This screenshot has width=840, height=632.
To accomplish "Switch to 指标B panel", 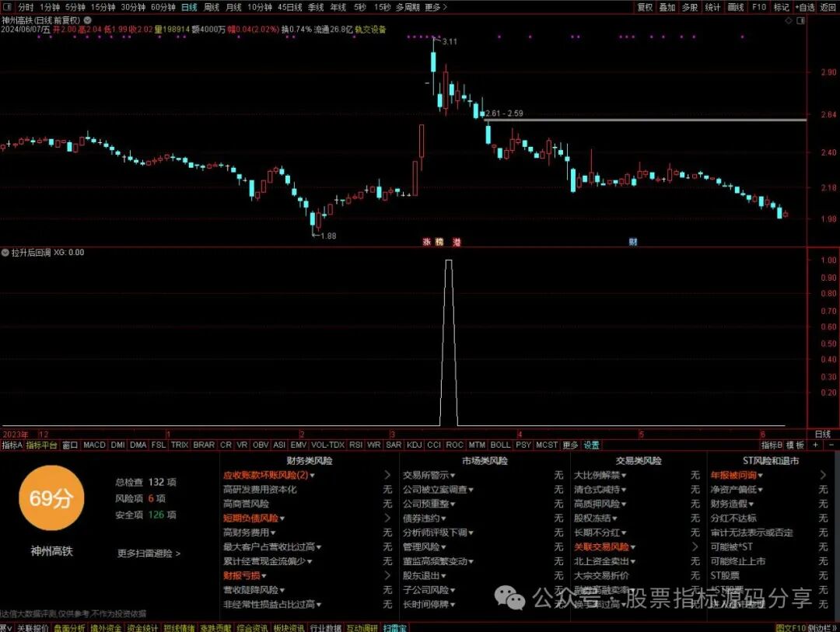I will tap(772, 445).
